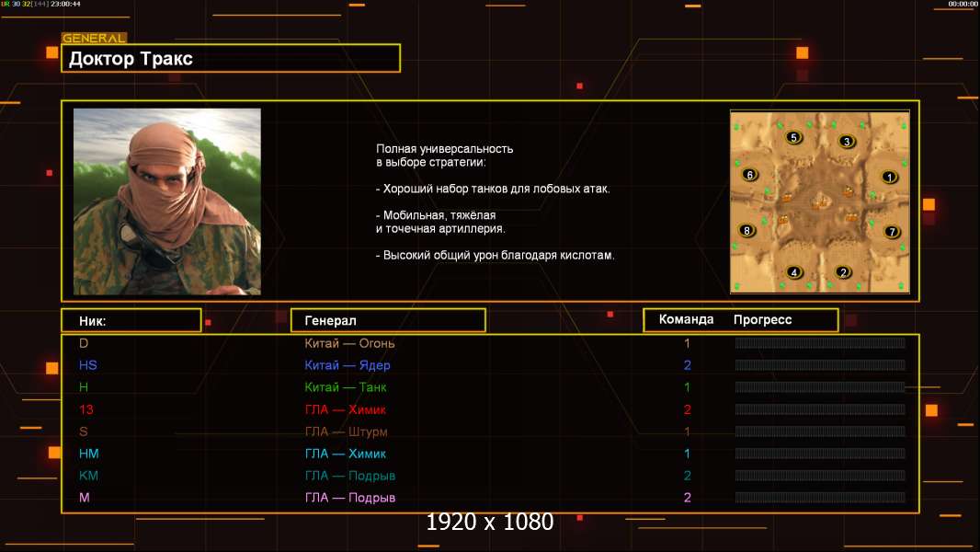Click 'Китай — Огонь' general entry
The image size is (980, 552).
[x=349, y=343]
